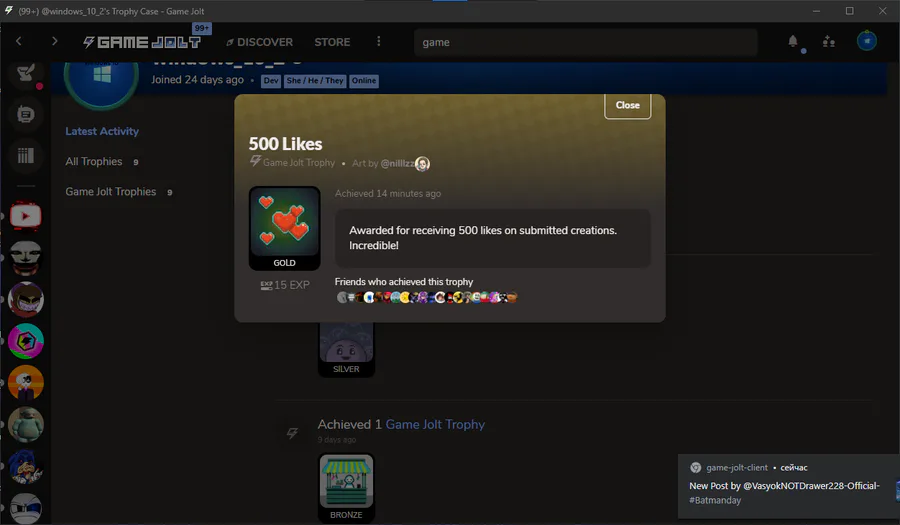
Task: Click the last friend avatar in trophy list
Action: click(x=512, y=297)
